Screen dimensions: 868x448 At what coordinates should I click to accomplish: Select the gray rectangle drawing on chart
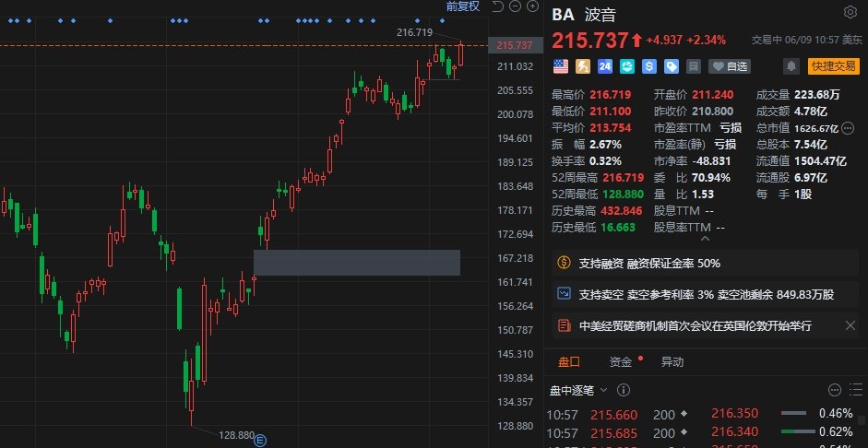[357, 263]
